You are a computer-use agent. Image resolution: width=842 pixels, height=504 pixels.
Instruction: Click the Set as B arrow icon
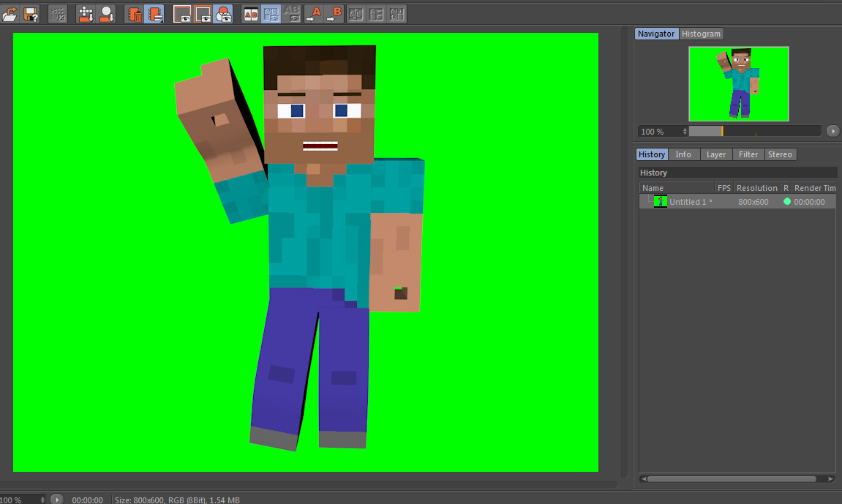[x=334, y=14]
